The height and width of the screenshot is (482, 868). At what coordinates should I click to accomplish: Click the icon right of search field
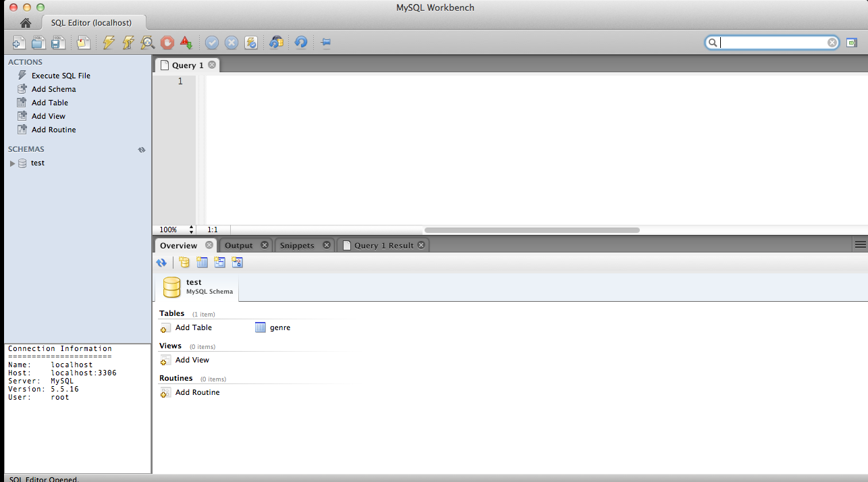(x=852, y=43)
